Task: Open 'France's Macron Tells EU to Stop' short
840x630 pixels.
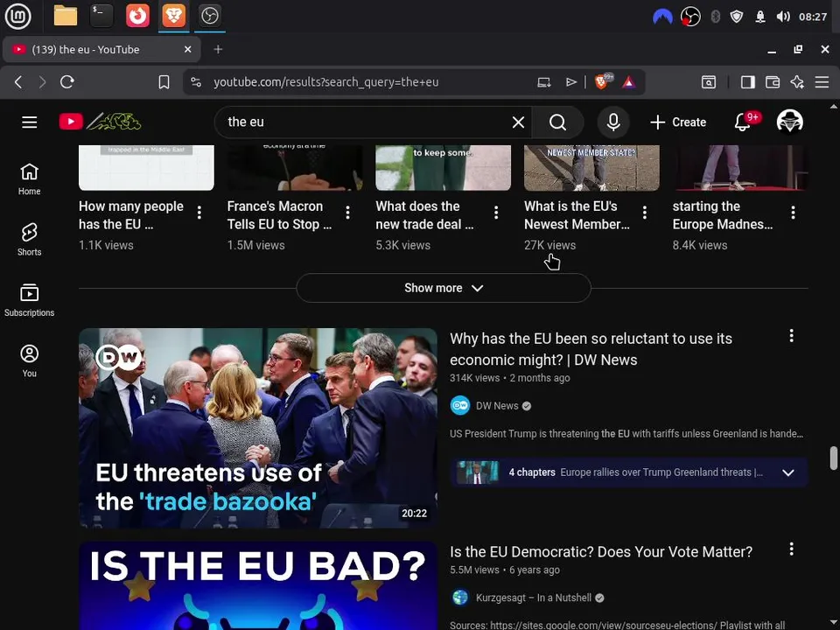Action: (x=280, y=215)
